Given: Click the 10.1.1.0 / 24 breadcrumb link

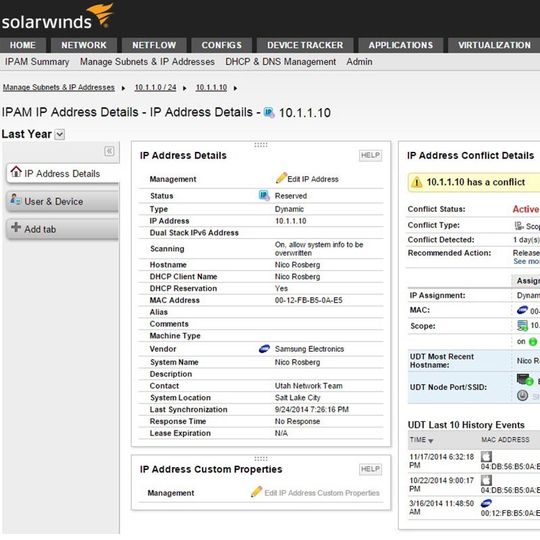Looking at the screenshot, I should tap(155, 87).
